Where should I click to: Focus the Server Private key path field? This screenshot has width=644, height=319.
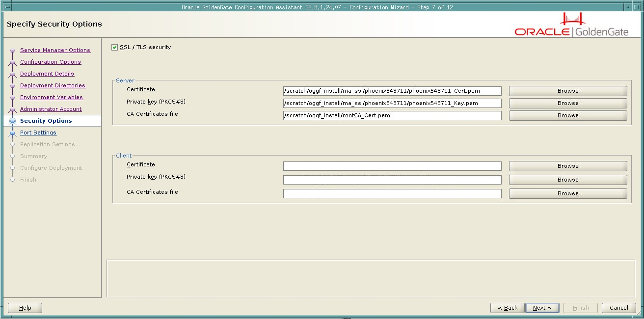(x=392, y=103)
